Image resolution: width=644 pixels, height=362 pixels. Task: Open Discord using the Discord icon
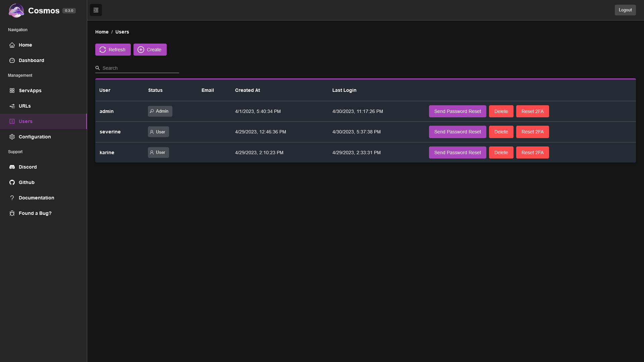point(12,167)
